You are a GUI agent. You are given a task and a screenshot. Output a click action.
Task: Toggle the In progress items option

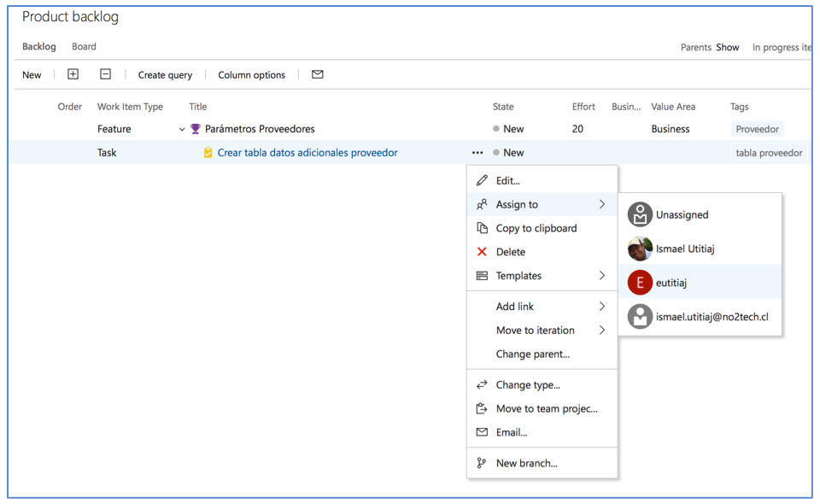[782, 47]
